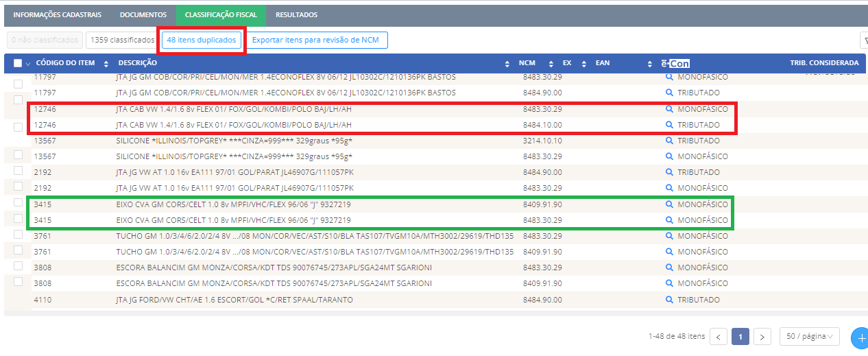This screenshot has height=356, width=868.
Task: Check the box for 3761 NCM 8409.91.90
Action: pyautogui.click(x=18, y=251)
